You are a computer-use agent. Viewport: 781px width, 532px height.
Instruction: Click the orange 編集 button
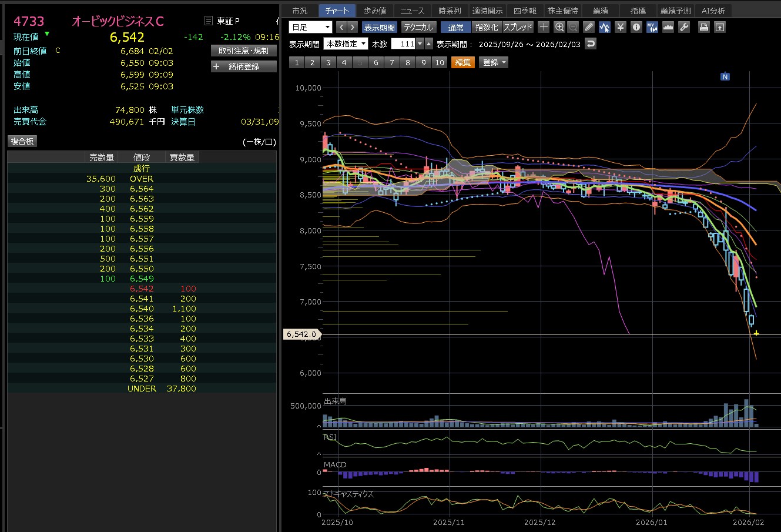coord(462,62)
